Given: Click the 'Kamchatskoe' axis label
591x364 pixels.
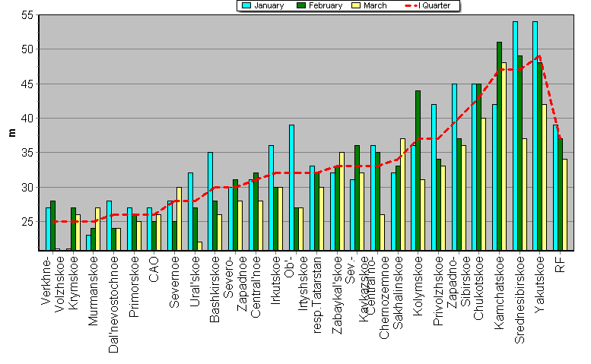Looking at the screenshot, I should 499,293.
